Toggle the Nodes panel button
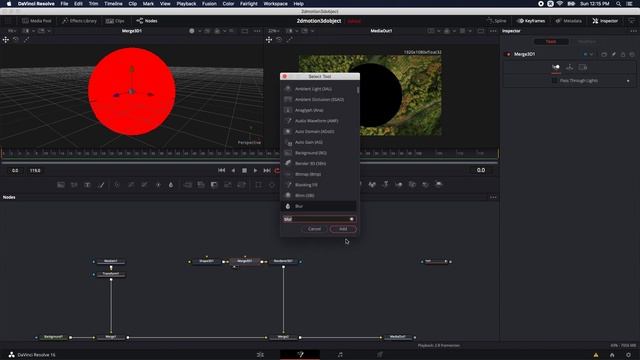 [x=147, y=21]
